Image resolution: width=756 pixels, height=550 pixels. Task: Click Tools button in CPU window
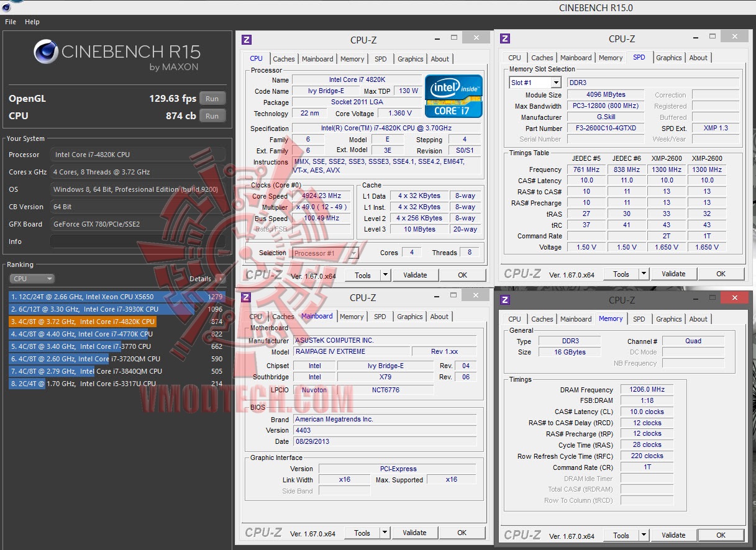click(363, 275)
